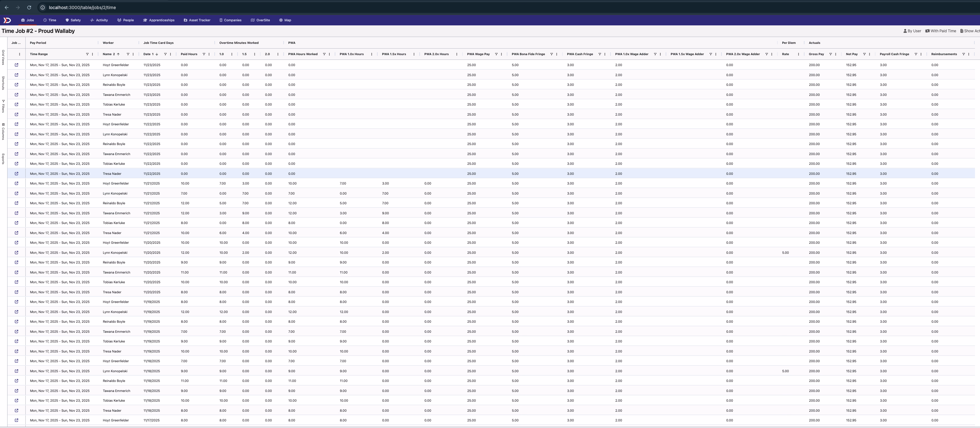The width and height of the screenshot is (980, 428).
Task: Open Date column menu
Action: tap(170, 54)
